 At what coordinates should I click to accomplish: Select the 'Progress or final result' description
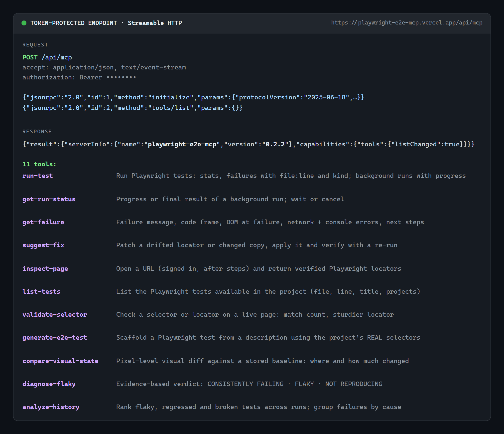click(x=230, y=199)
